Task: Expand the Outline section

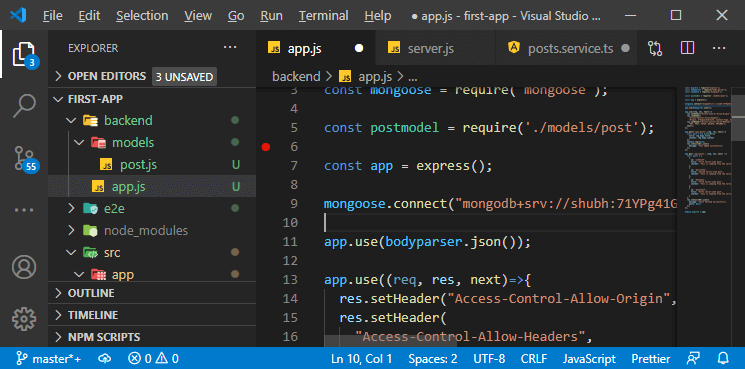Action: click(x=152, y=293)
